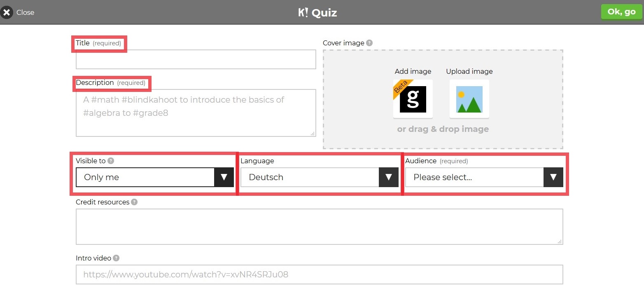644x291 pixels.
Task: Click help icon beside Intro video
Action: [x=116, y=258]
